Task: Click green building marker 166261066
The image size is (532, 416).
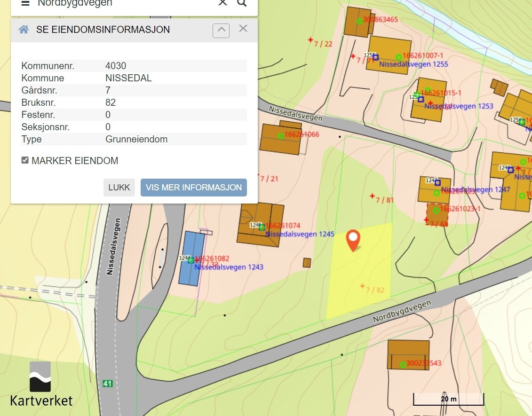Action: pyautogui.click(x=281, y=136)
